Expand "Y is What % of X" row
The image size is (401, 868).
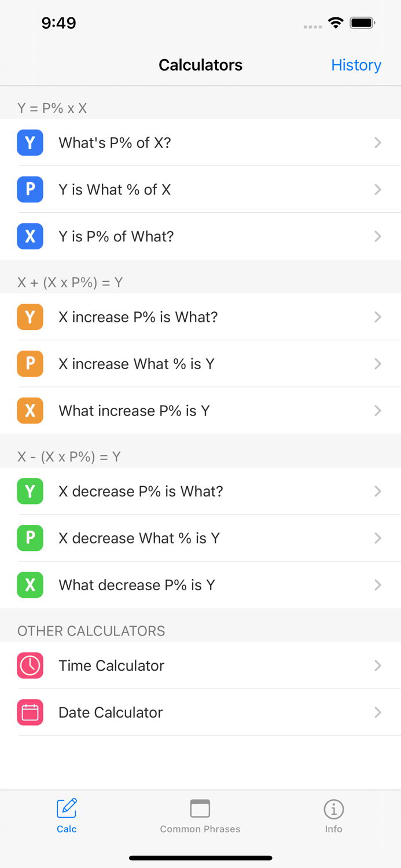[201, 189]
